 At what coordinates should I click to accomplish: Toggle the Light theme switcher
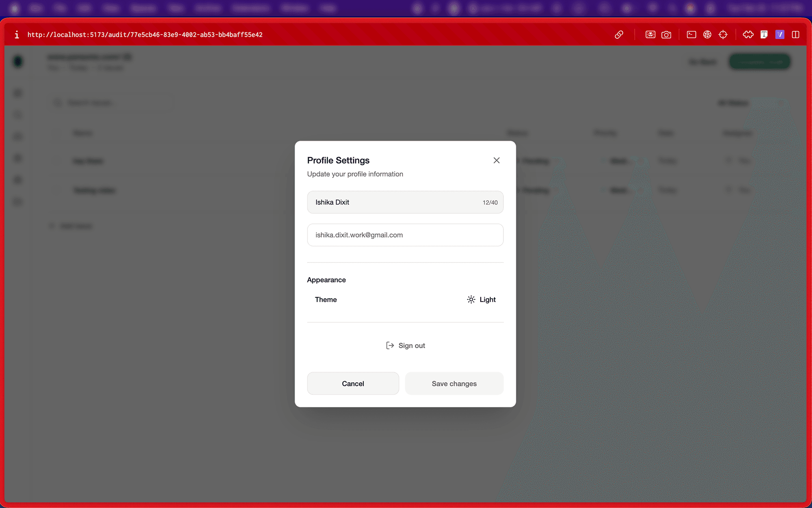(x=482, y=299)
